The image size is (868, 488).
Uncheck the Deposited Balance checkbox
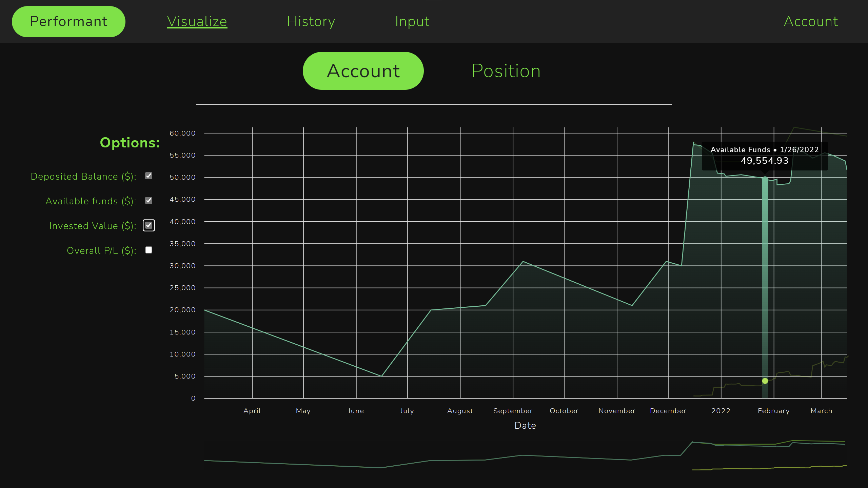149,176
